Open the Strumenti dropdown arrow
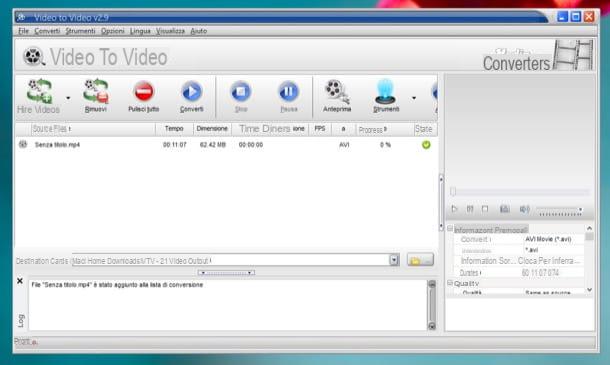 [414, 98]
